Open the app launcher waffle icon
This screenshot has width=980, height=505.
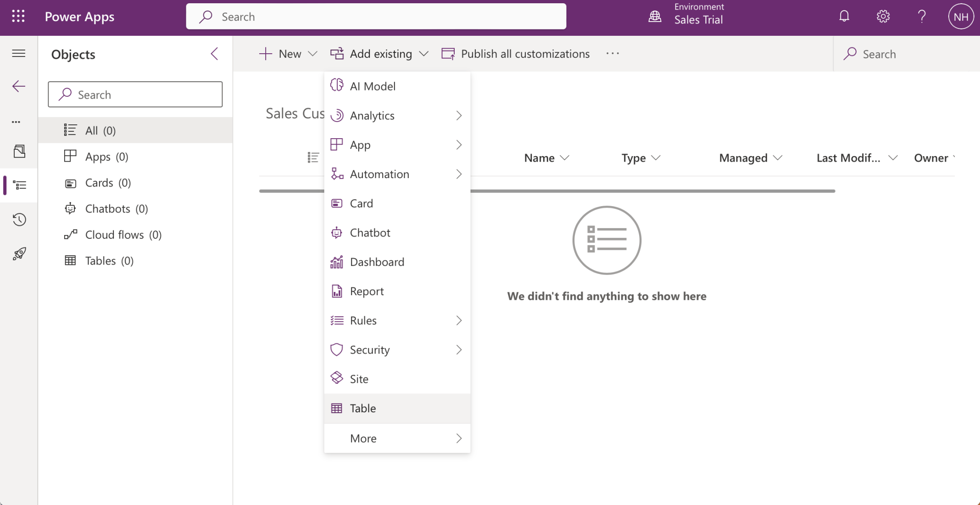click(18, 17)
